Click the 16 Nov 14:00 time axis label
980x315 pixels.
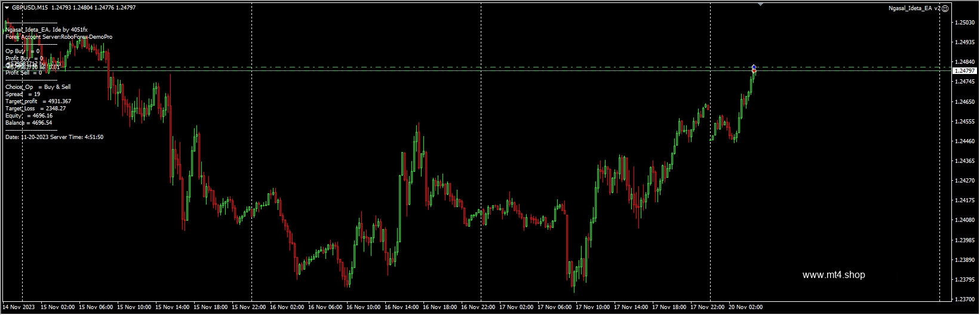[x=403, y=307]
